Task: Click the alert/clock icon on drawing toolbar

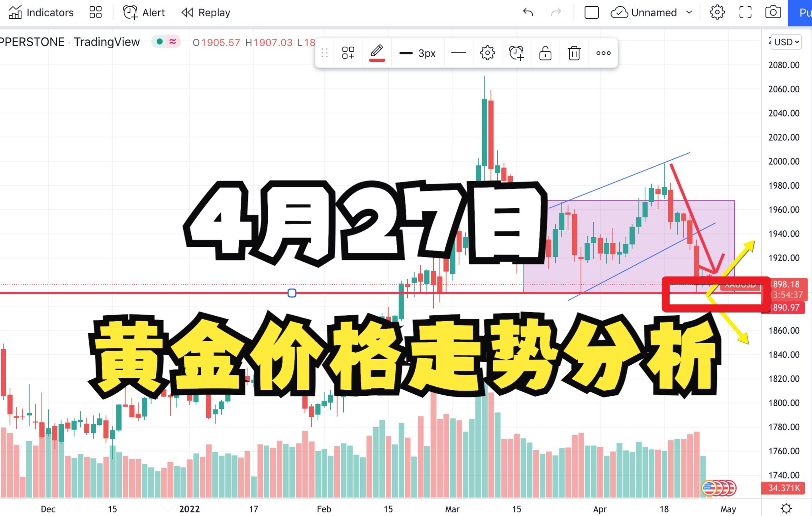Action: 516,53
